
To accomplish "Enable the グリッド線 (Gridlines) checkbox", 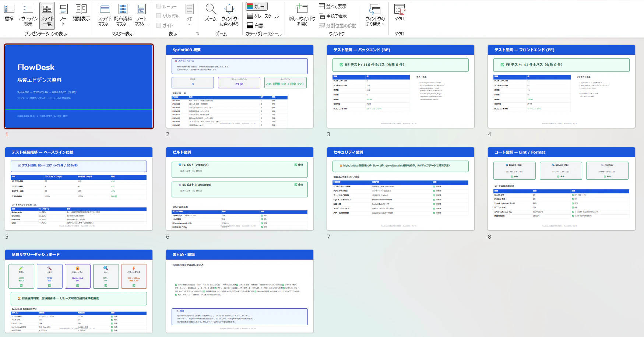I will point(158,16).
